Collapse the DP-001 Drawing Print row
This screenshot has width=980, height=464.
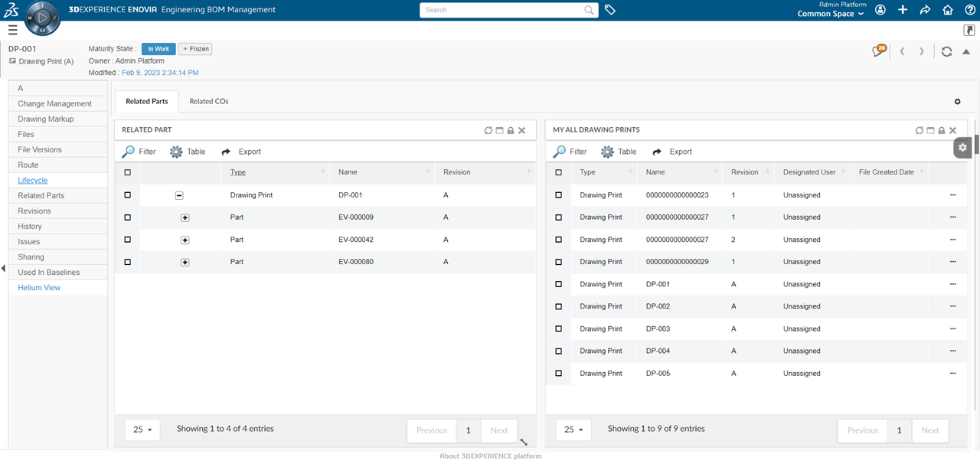pyautogui.click(x=179, y=196)
